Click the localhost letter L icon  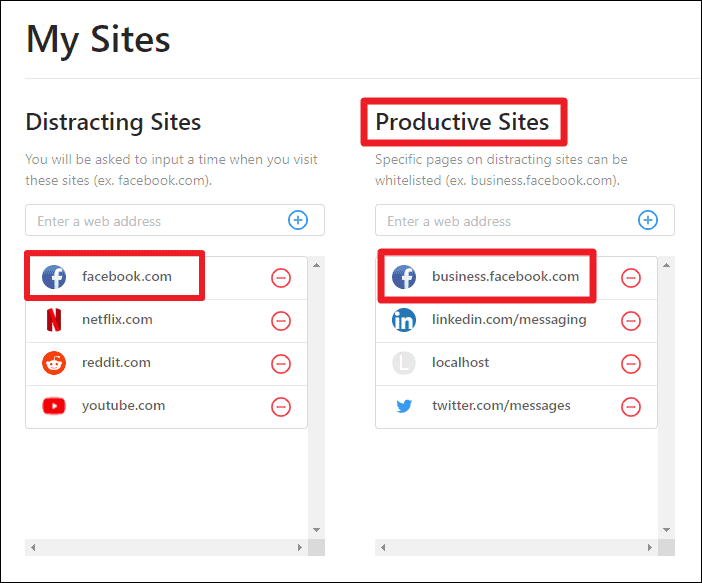coord(404,363)
